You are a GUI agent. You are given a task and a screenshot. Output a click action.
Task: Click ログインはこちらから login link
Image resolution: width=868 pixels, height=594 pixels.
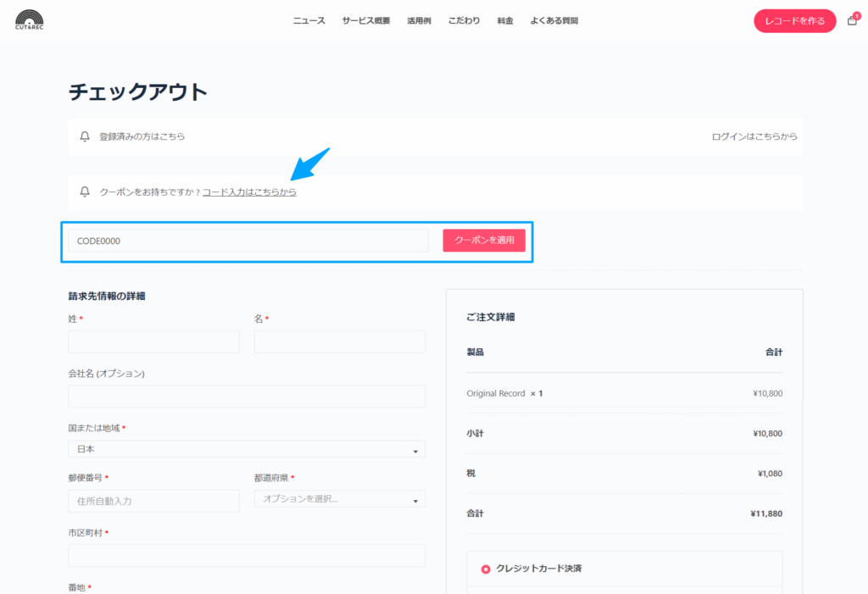coord(754,136)
